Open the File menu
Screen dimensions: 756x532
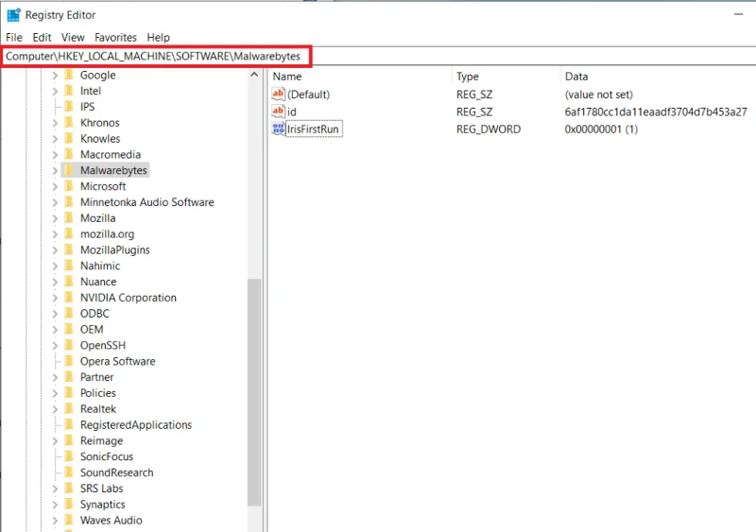coord(14,37)
